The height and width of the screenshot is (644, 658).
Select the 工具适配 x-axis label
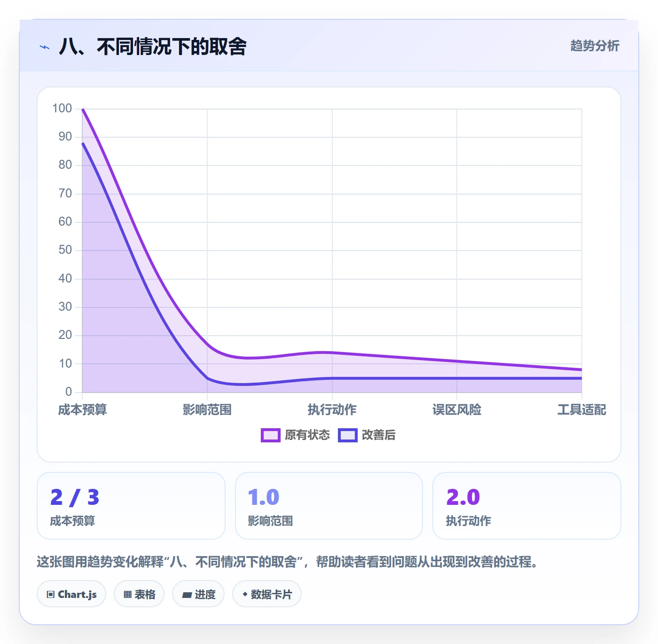pyautogui.click(x=582, y=410)
